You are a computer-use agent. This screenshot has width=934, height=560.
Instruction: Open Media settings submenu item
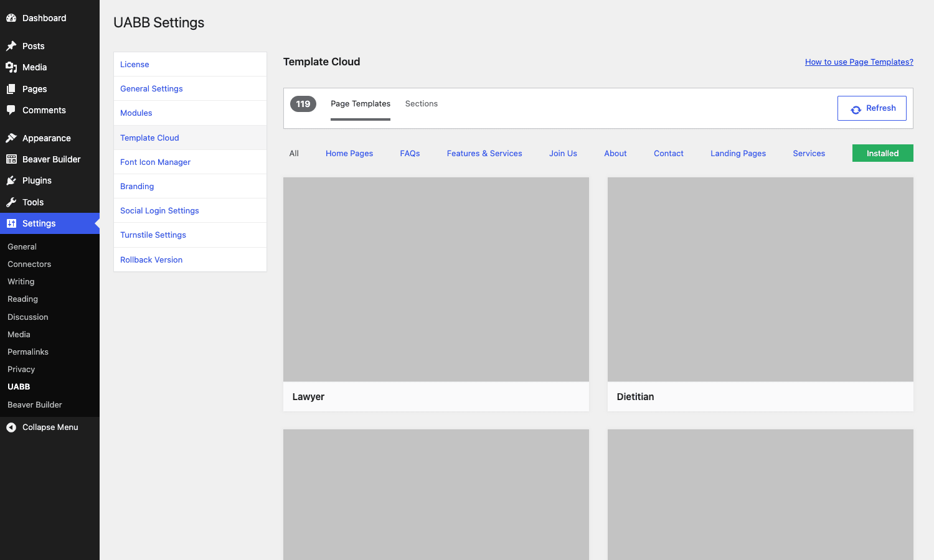(x=19, y=335)
